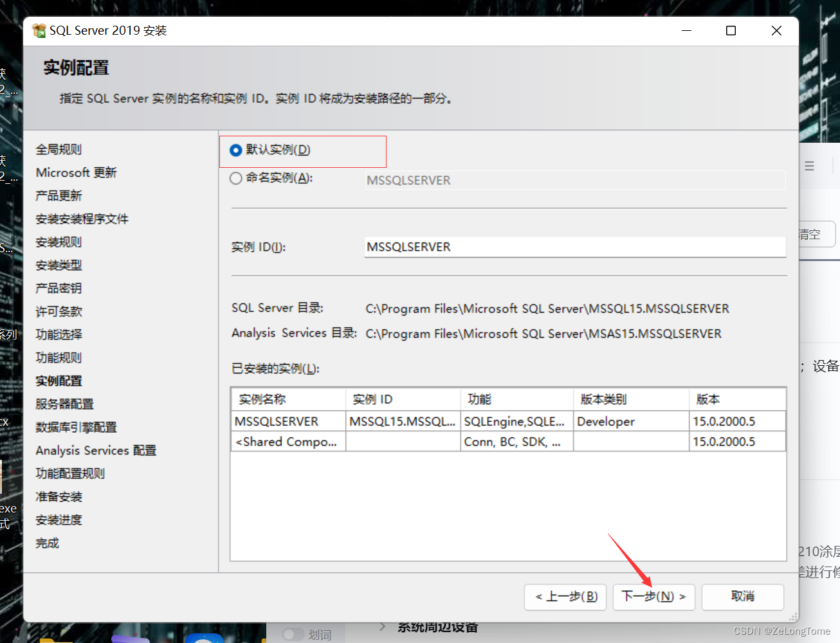Viewport: 840px width, 643px height.
Task: Select the 许可条款 step
Action: click(x=59, y=311)
